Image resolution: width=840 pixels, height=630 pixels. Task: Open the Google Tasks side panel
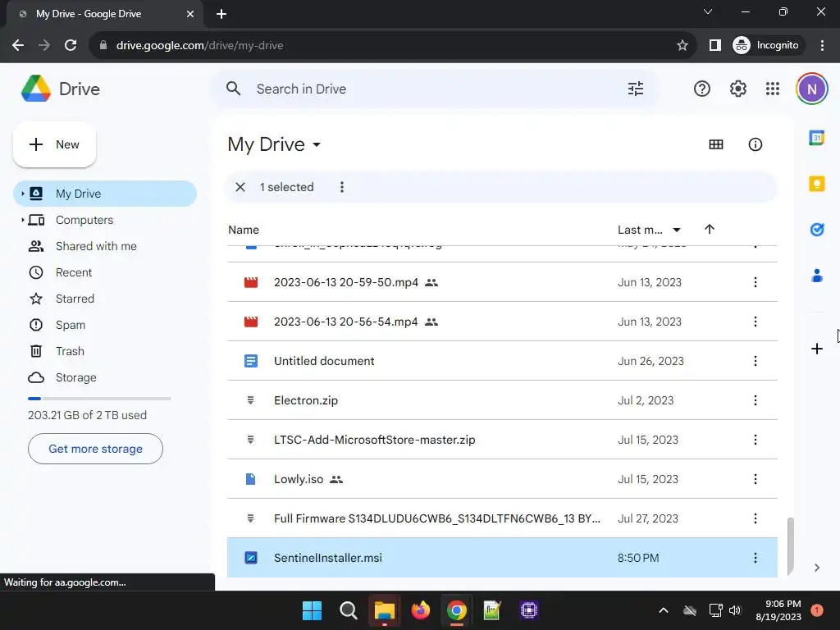click(x=816, y=230)
